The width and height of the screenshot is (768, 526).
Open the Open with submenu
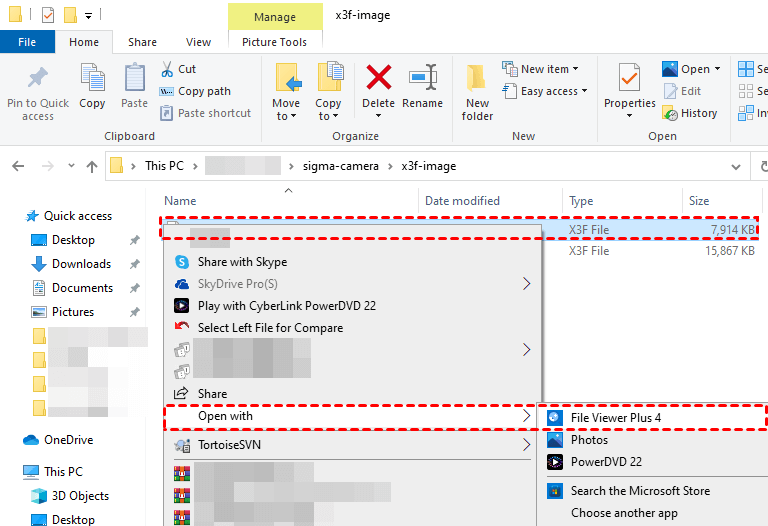pyautogui.click(x=352, y=416)
